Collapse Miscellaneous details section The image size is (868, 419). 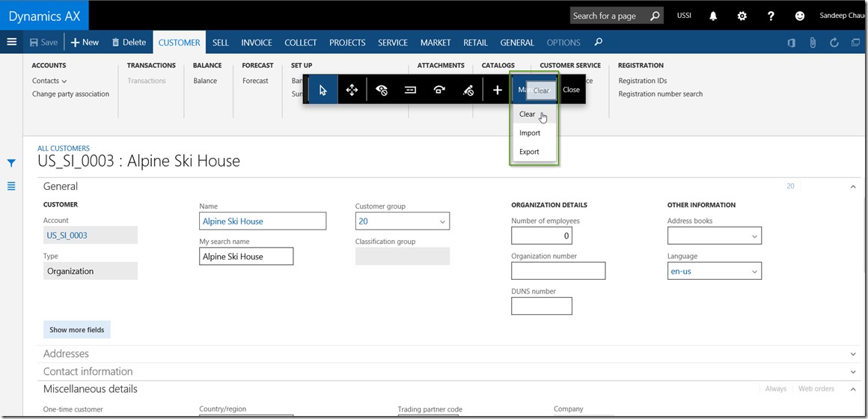853,389
